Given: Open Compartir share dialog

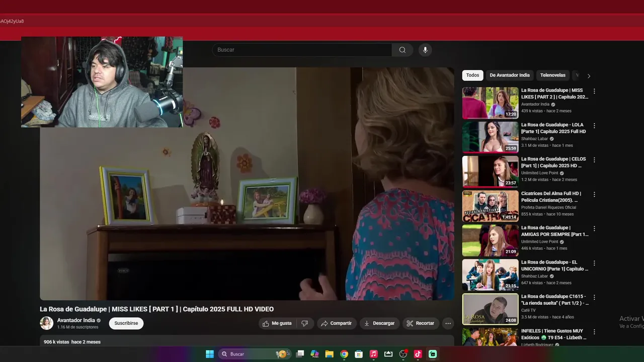Looking at the screenshot, I should [x=337, y=323].
